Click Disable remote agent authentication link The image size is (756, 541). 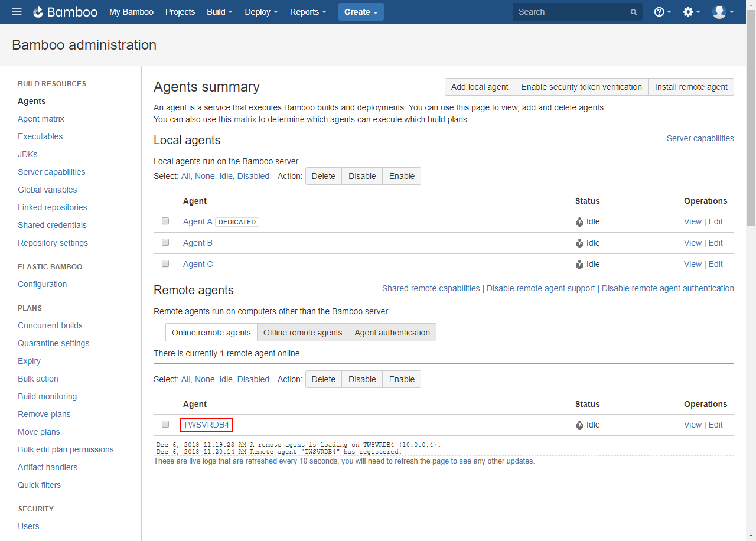668,288
